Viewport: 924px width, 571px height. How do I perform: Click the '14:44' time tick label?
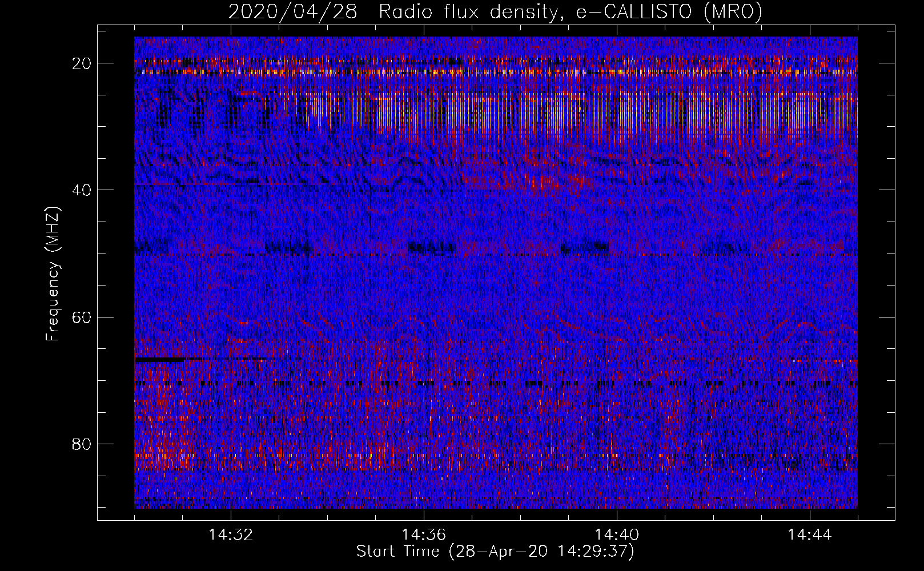click(x=810, y=534)
